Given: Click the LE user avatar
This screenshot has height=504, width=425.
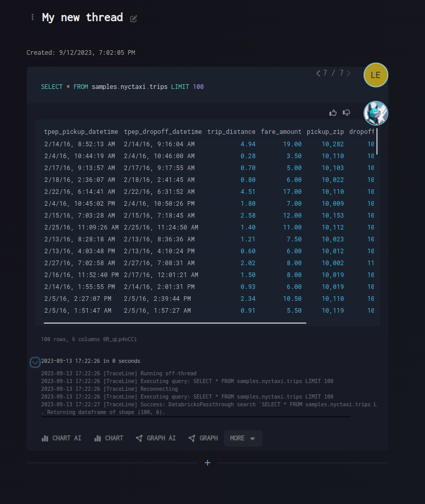Looking at the screenshot, I should coord(375,75).
